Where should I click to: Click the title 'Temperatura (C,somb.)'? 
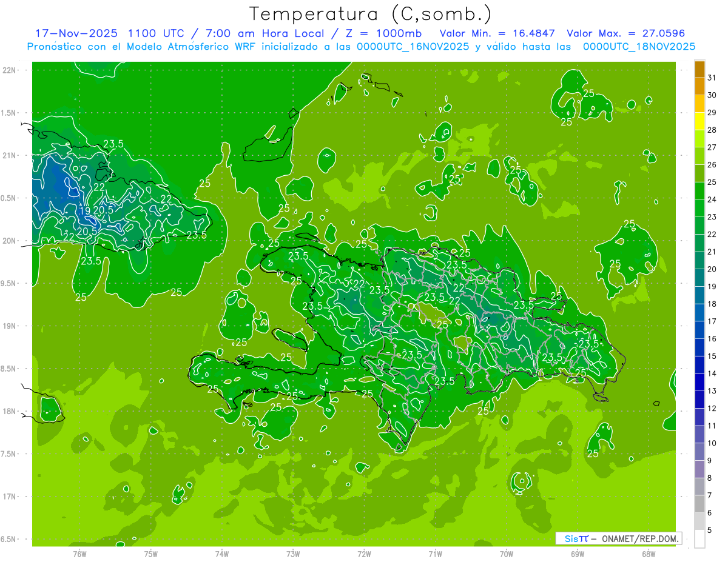pos(371,14)
